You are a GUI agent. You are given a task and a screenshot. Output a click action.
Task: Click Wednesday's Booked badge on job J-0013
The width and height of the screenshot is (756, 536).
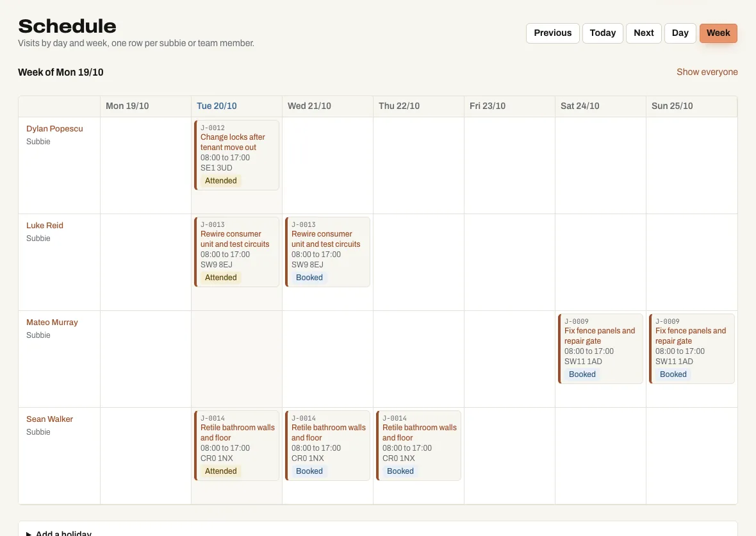[309, 278]
